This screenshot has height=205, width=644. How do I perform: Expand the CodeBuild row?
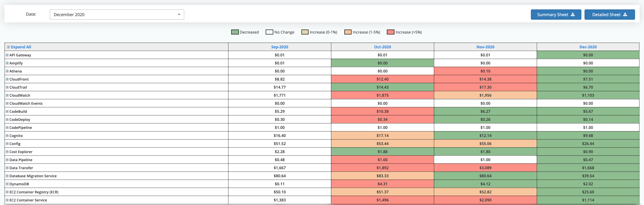point(7,111)
